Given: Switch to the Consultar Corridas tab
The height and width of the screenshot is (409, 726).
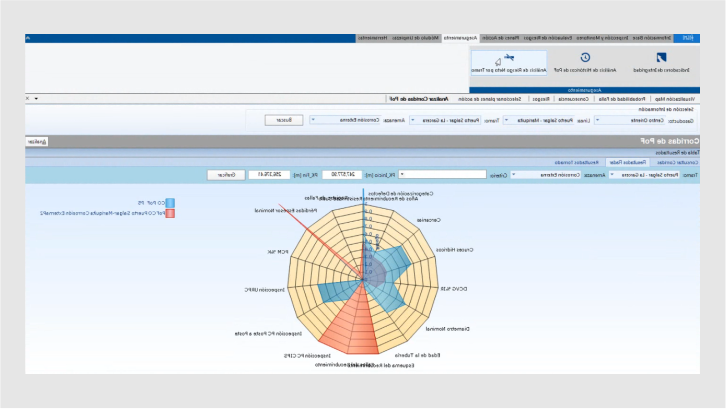Looking at the screenshot, I should tap(677, 163).
